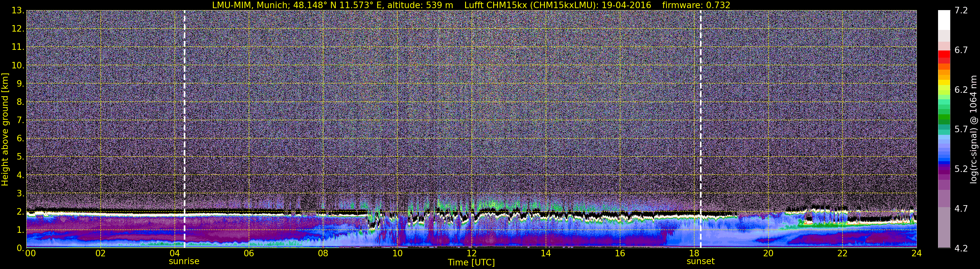Click the 6.7 value on the colorbar

961,50
